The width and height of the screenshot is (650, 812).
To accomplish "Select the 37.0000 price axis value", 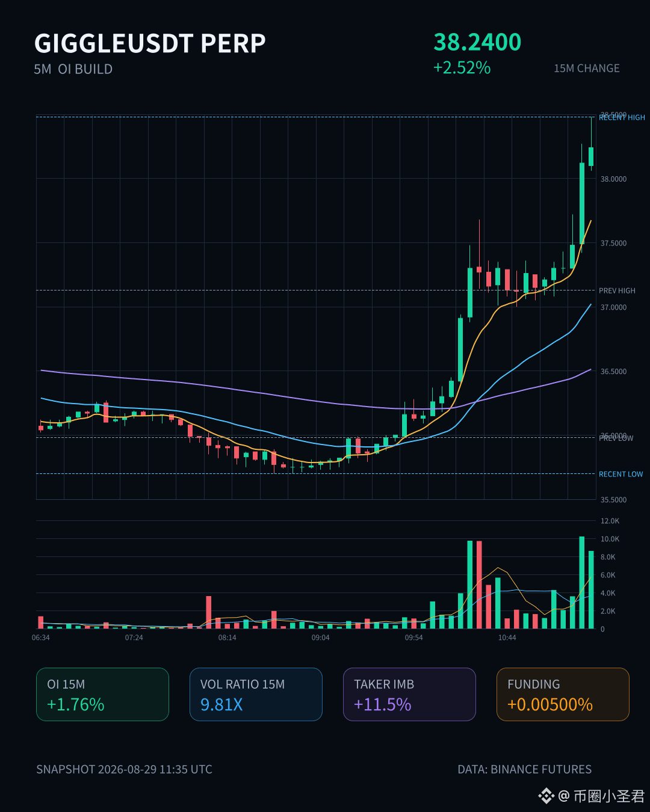I will coord(613,307).
